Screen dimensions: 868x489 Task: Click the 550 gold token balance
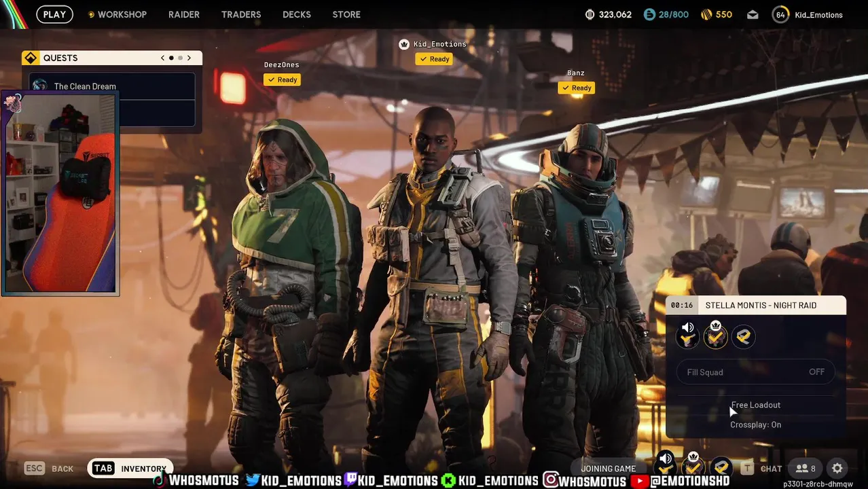tap(717, 14)
